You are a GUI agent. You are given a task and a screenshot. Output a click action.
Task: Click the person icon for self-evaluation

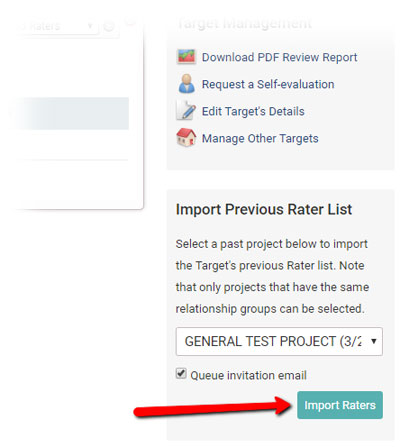186,84
